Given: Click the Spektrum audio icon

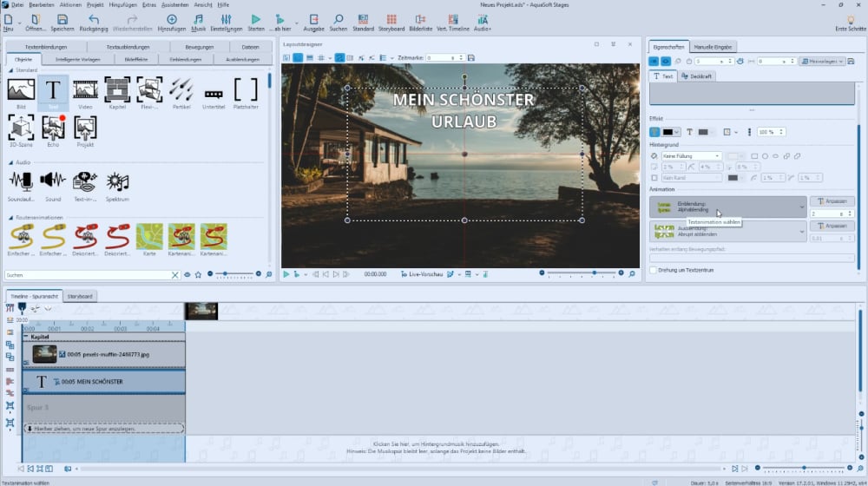Looking at the screenshot, I should [117, 182].
